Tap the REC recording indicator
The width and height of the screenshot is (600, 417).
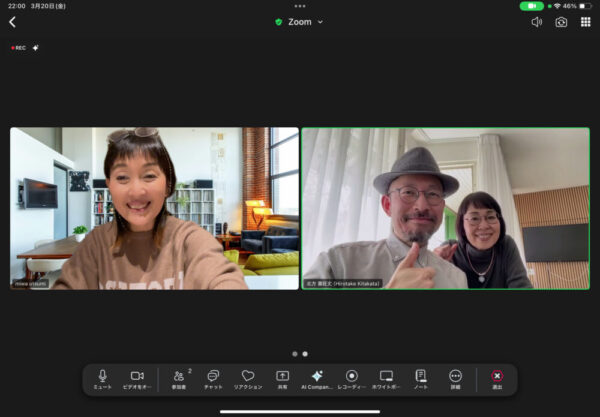(19, 47)
